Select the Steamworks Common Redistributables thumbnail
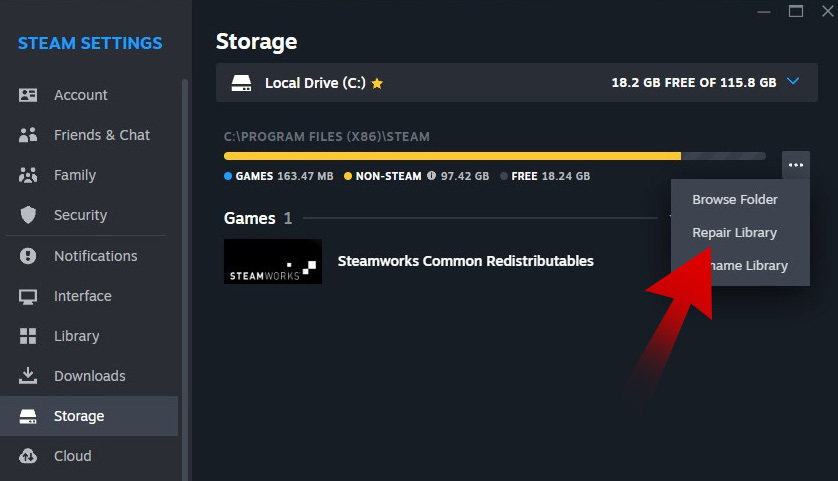The width and height of the screenshot is (838, 481). [273, 261]
